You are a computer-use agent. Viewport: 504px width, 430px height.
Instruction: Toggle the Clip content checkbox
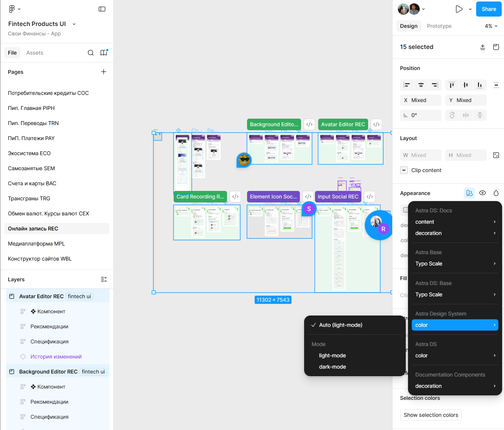coord(404,170)
